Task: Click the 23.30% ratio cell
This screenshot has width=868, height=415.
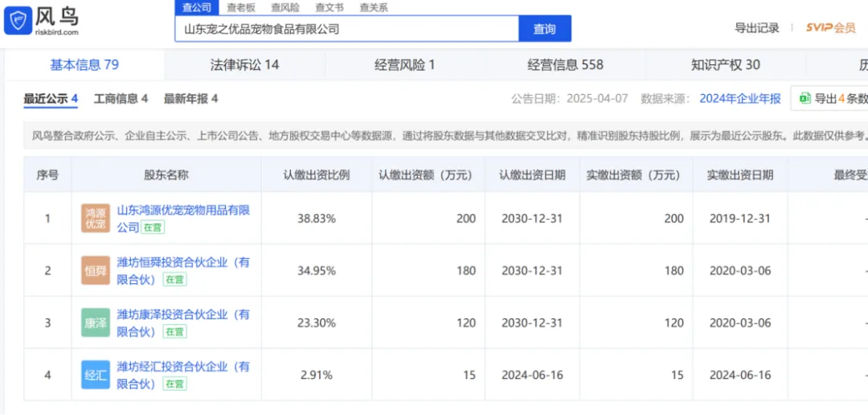Action: tap(316, 323)
